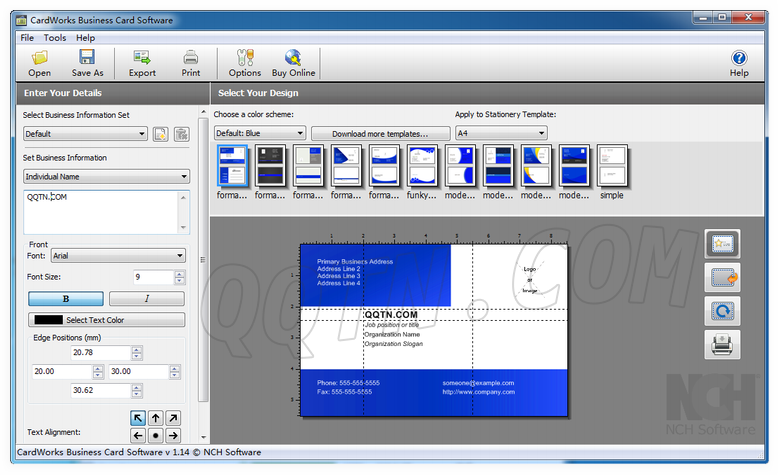Screen dimensions: 780x475
Task: Expand the color scheme Default: Blue dropdown
Action: pos(260,133)
